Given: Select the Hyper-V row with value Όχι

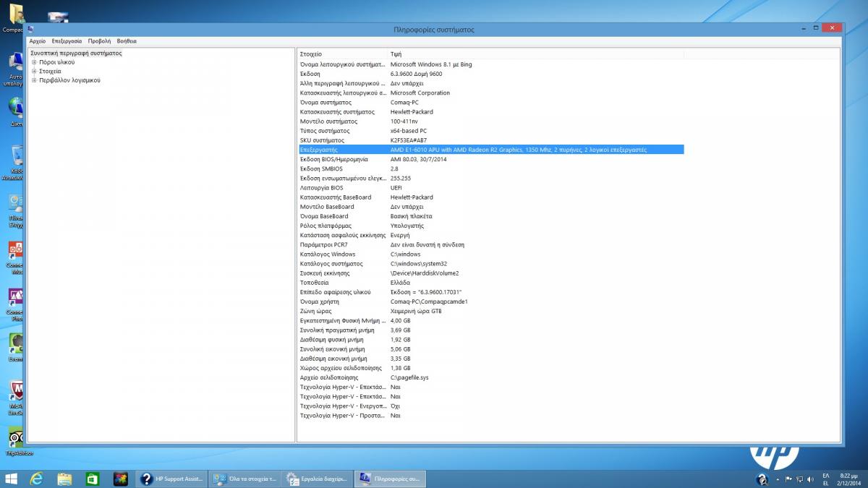Looking at the screenshot, I should pyautogui.click(x=491, y=406).
